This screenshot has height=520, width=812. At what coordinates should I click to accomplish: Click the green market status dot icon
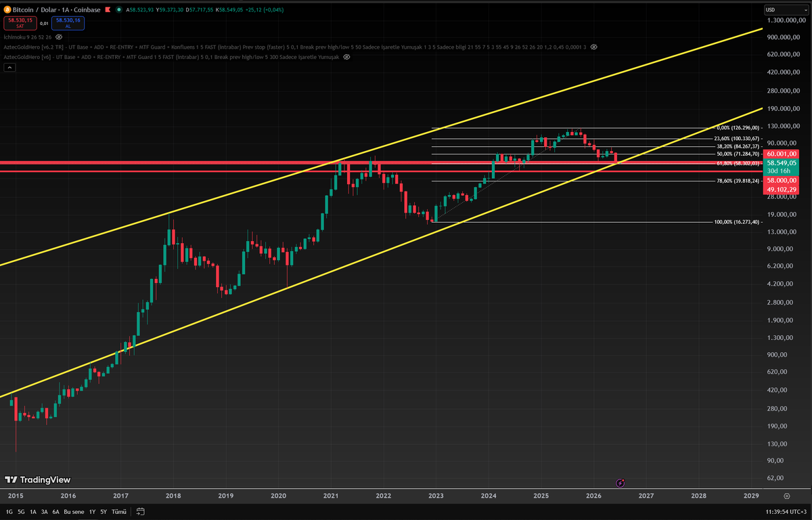[118, 11]
